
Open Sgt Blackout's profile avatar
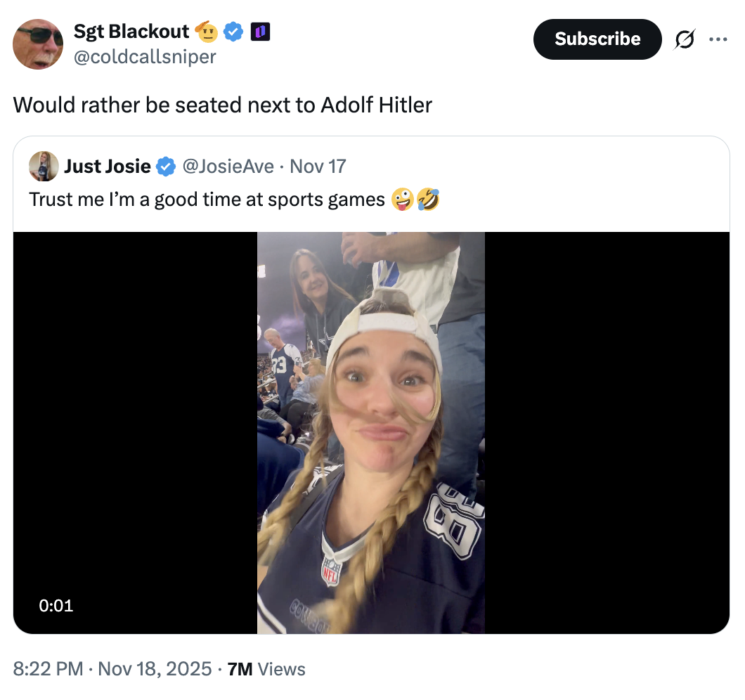tap(37, 44)
